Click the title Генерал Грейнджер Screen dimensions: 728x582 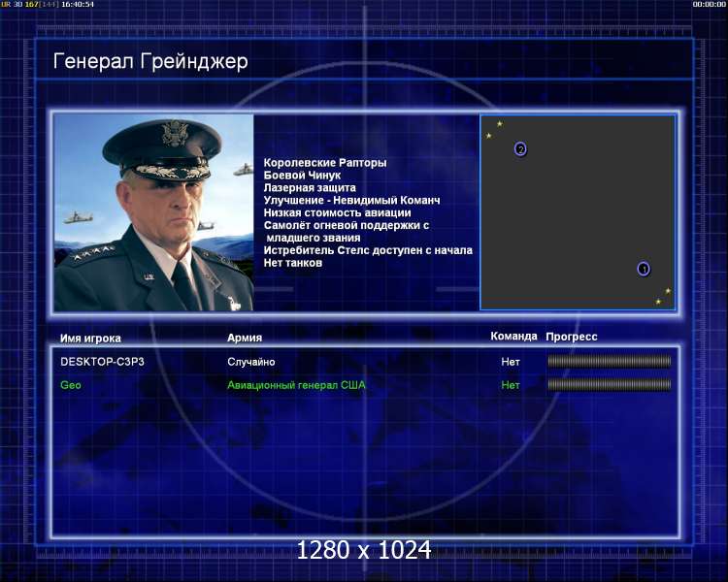[150, 61]
